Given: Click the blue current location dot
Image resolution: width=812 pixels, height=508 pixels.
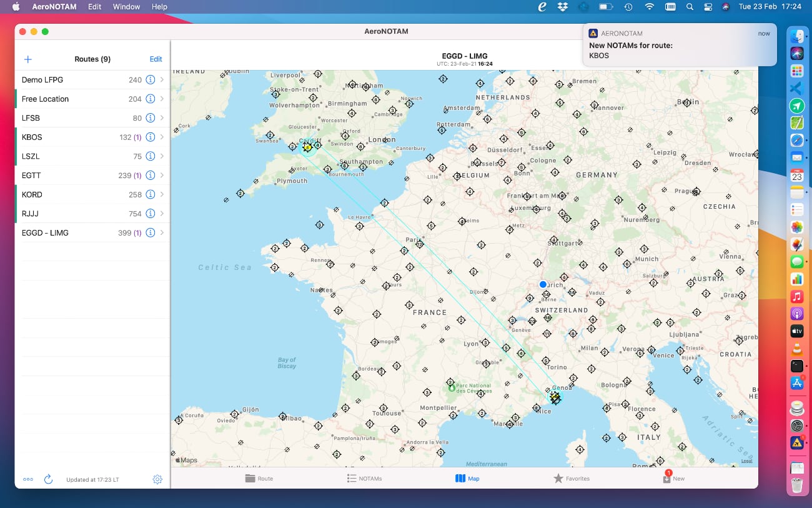Looking at the screenshot, I should [x=543, y=284].
